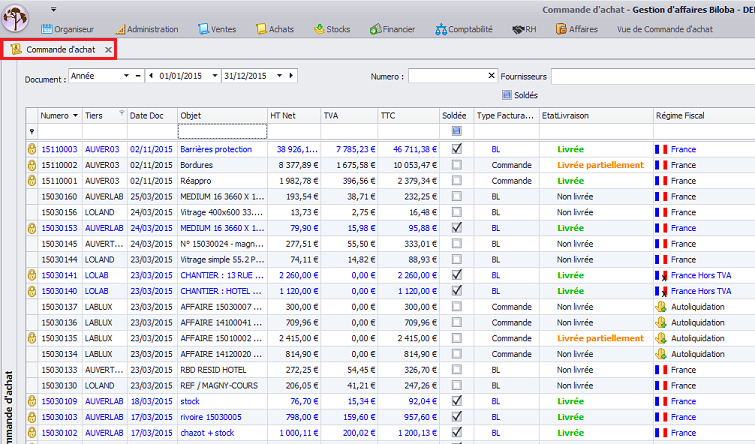Click the Fournisseurs input field
The image size is (755, 444).
pos(653,76)
